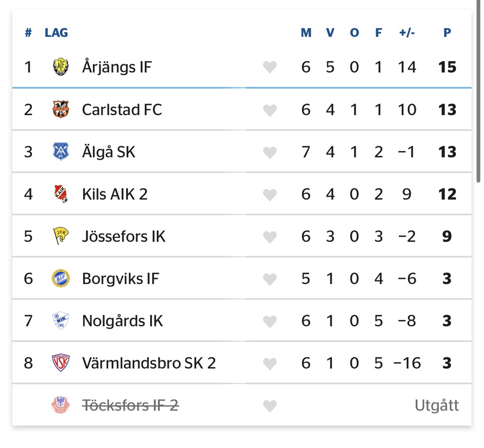Click the Jössefors IK flag crest
Image resolution: width=484 pixels, height=448 pixels.
click(60, 236)
